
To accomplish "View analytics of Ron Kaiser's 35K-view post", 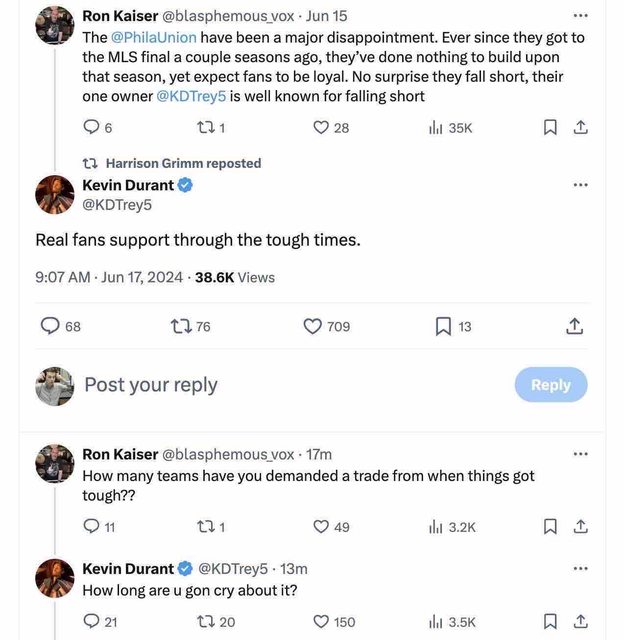I will coord(436,127).
